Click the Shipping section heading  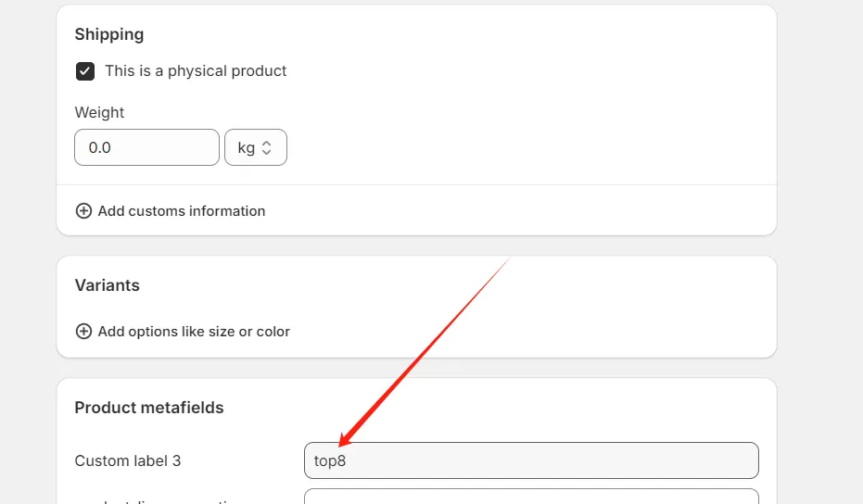coord(109,34)
